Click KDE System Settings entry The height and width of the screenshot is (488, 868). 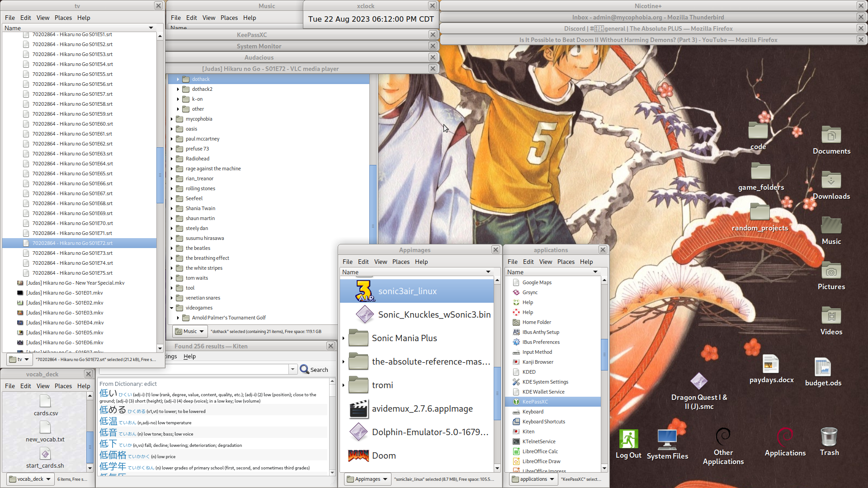coord(545,382)
